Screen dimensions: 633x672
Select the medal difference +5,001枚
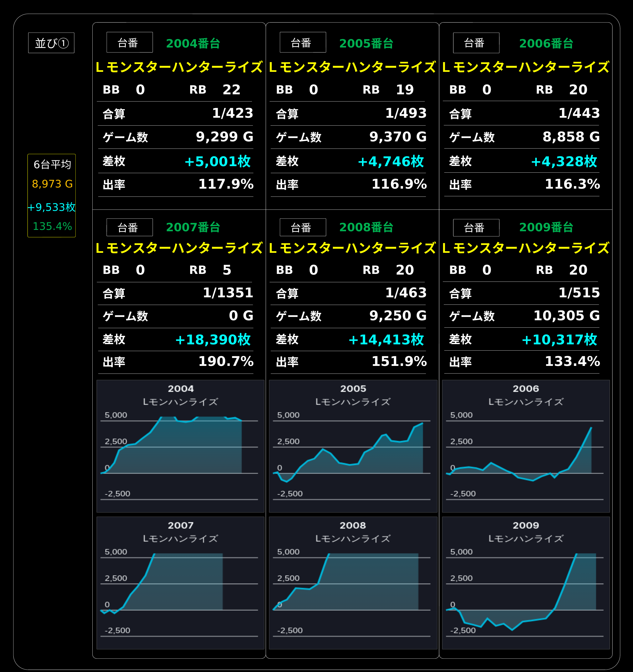pyautogui.click(x=217, y=161)
